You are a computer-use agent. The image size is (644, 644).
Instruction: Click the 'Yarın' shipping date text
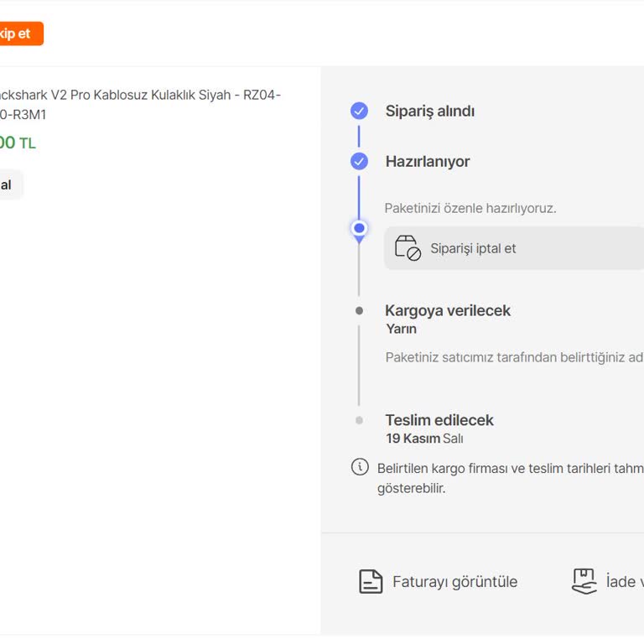click(x=402, y=329)
